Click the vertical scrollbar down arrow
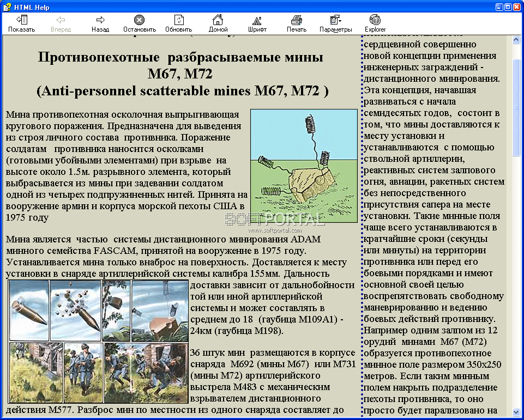The image size is (524, 420). (516, 412)
